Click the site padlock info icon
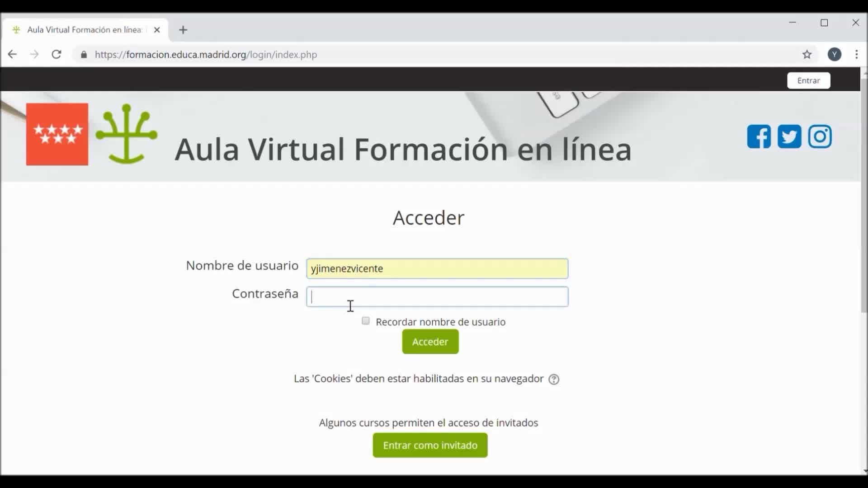This screenshot has width=868, height=488. [x=84, y=55]
